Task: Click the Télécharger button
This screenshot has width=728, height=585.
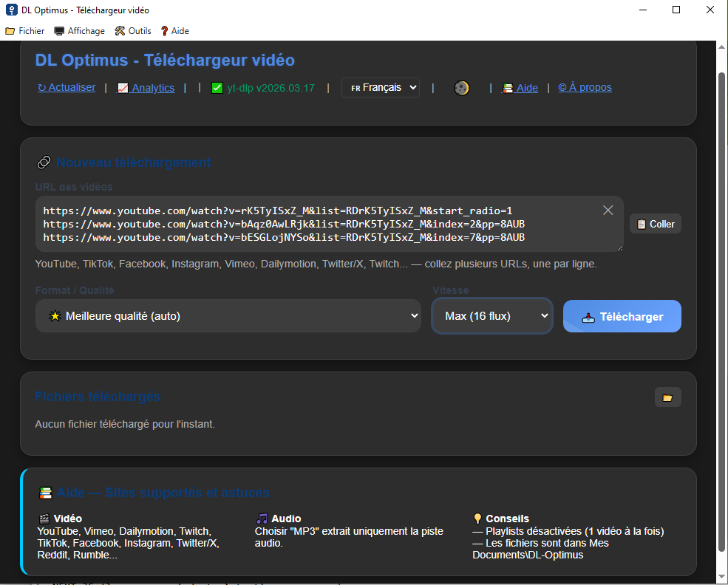Action: 622,316
